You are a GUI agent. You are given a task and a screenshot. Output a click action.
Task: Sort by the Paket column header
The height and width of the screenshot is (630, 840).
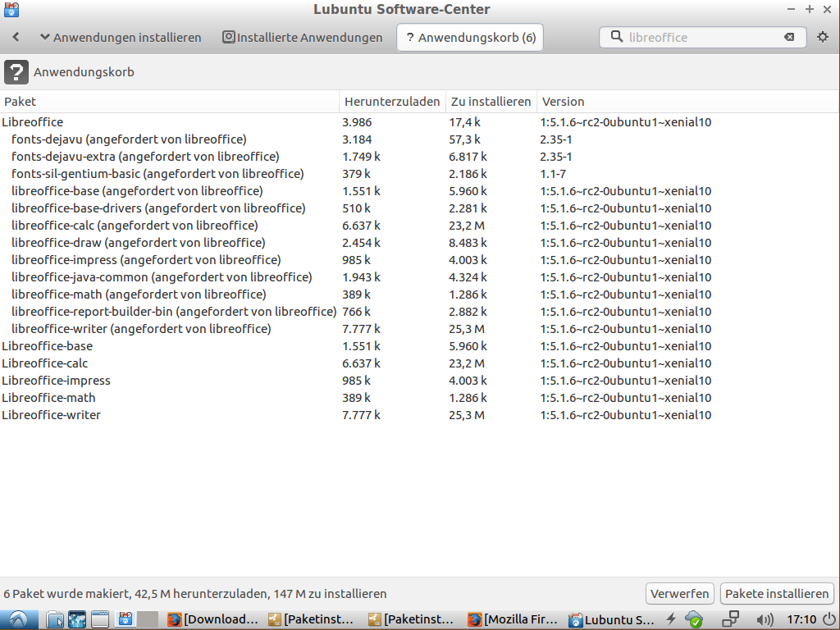[x=169, y=101]
